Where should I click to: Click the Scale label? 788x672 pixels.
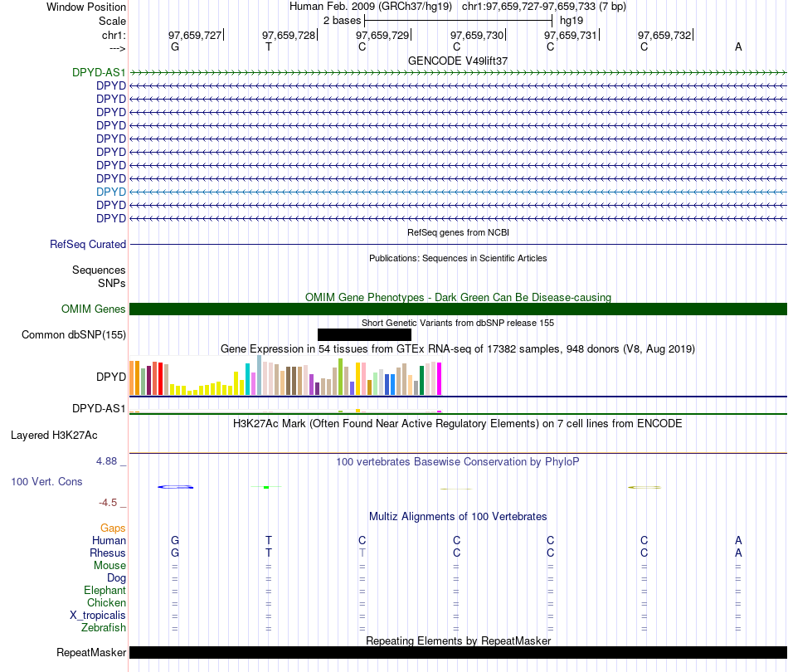pos(112,21)
